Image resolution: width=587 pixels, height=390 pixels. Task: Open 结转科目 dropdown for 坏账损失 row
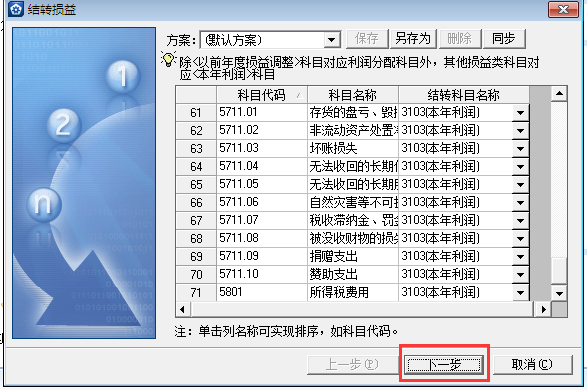pyautogui.click(x=521, y=149)
